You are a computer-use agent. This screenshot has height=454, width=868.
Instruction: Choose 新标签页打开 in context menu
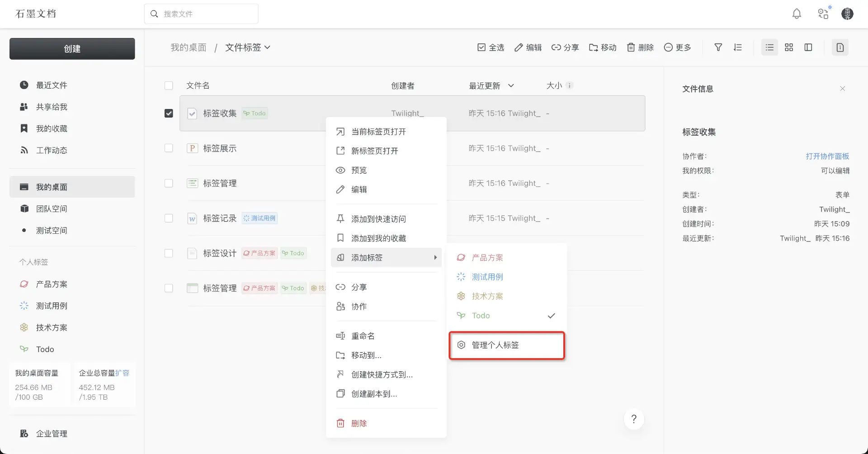(386, 151)
